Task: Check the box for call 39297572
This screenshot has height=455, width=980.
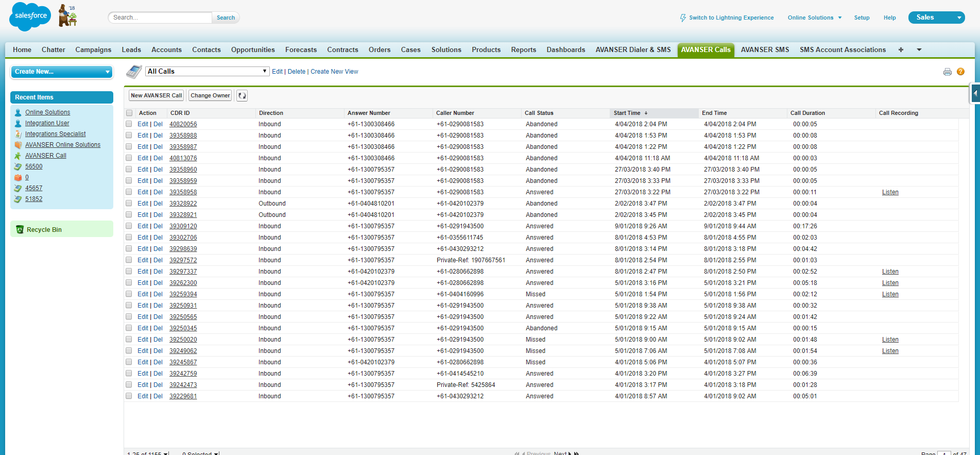Action: tap(129, 260)
